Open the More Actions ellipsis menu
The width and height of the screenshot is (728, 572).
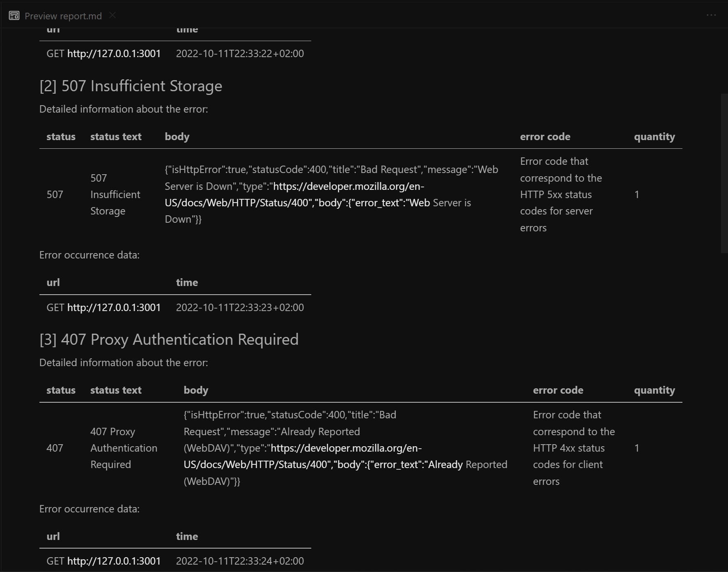click(x=711, y=15)
